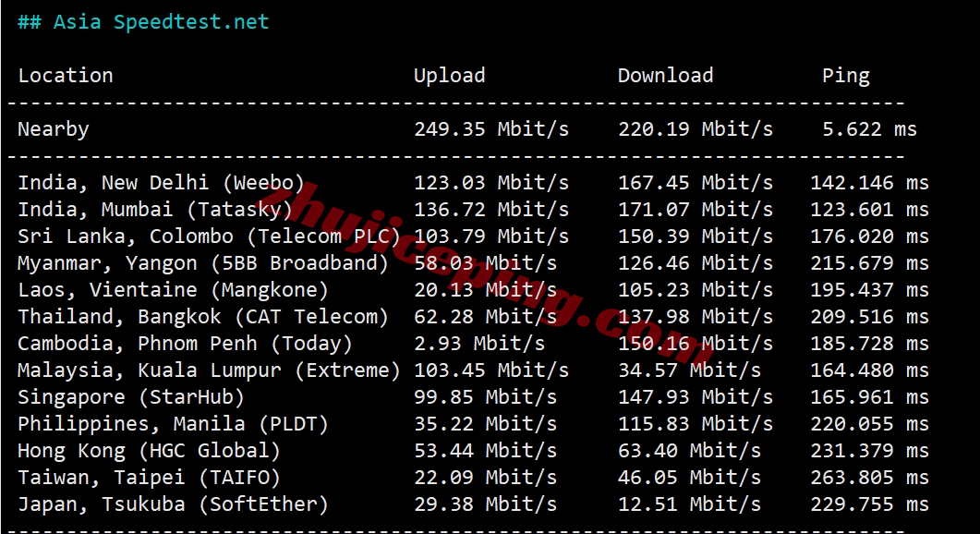Screen dimensions: 980x534
Task: Click India, New Delhi (Weebo) entry
Action: 161,183
